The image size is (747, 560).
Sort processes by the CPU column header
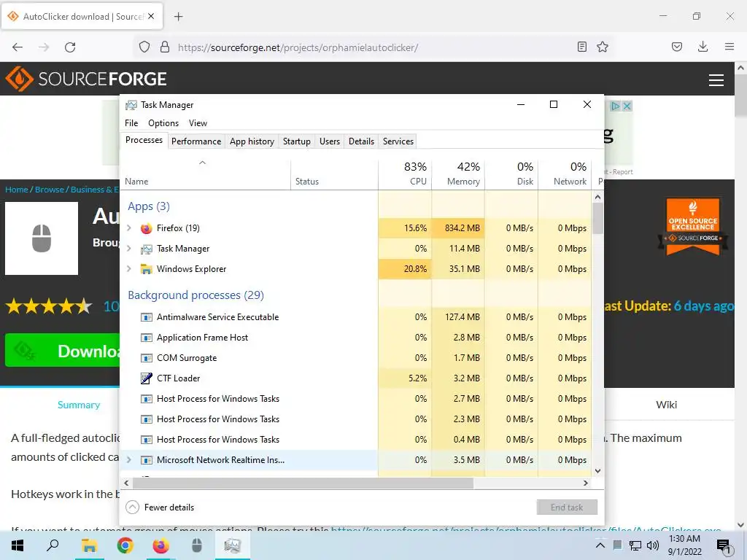tap(405, 174)
